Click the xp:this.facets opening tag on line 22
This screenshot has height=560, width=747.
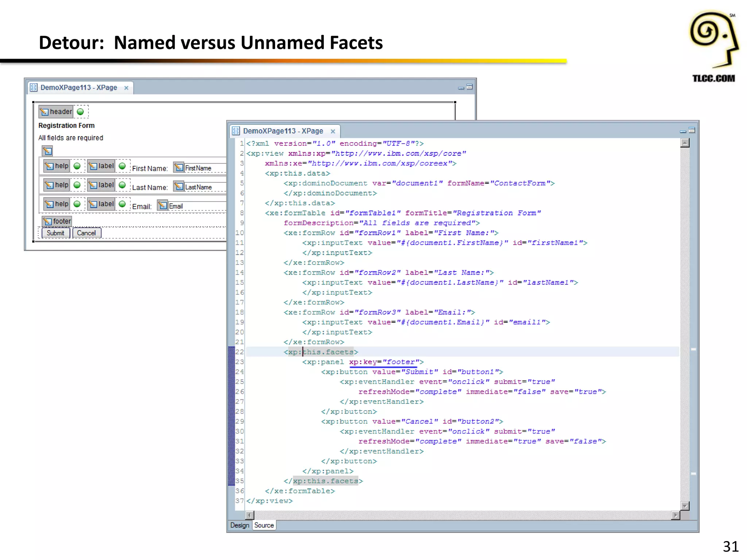click(321, 352)
